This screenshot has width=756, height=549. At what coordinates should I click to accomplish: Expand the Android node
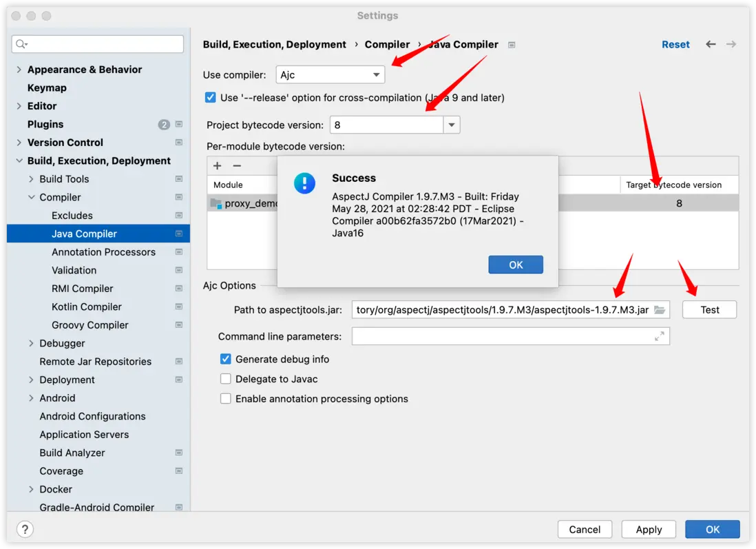31,398
